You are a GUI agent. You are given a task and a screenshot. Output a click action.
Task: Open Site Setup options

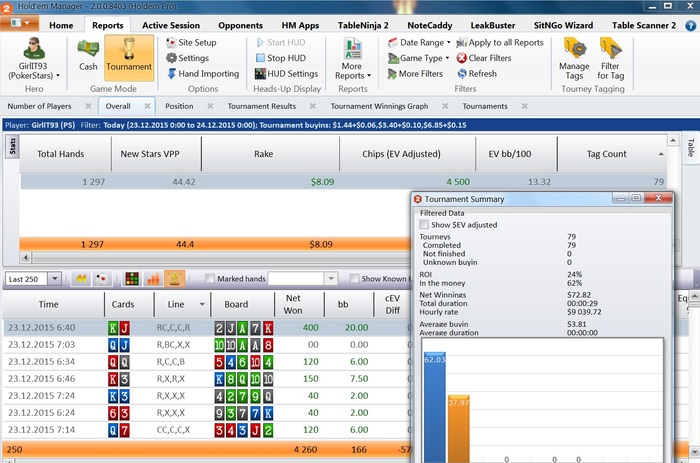tap(192, 42)
